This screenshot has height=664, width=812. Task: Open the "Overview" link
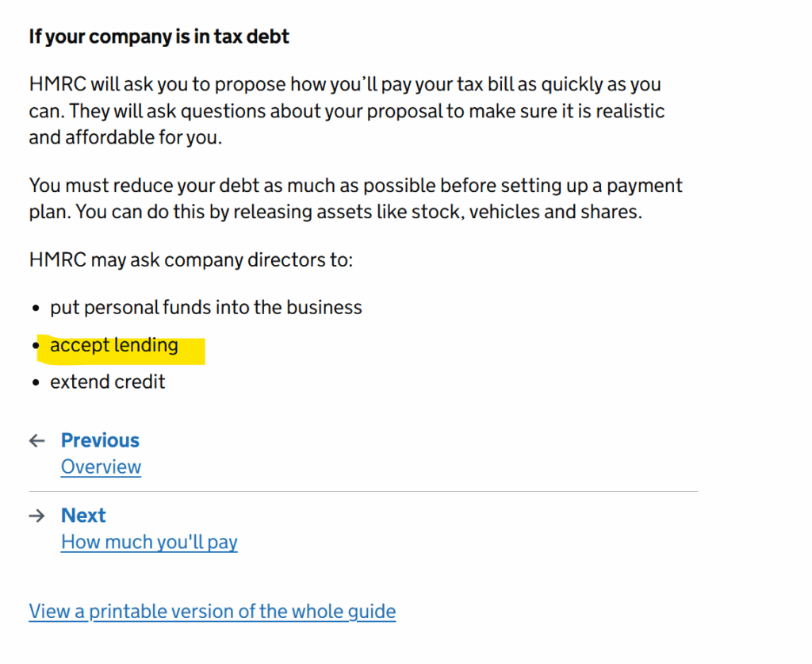point(101,466)
